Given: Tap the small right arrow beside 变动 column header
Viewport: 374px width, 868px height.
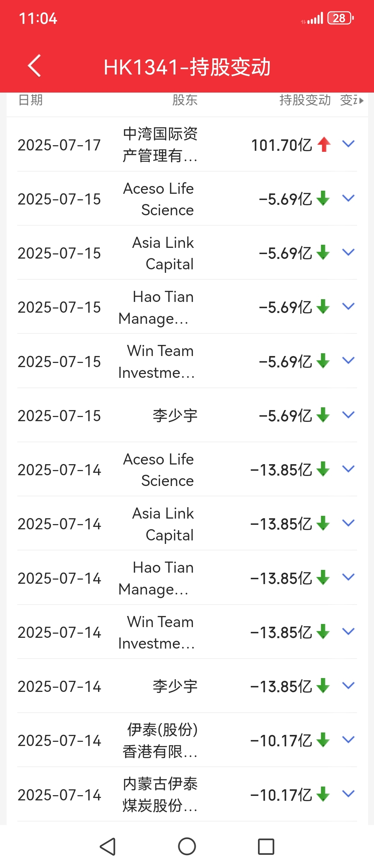Looking at the screenshot, I should pos(362,101).
